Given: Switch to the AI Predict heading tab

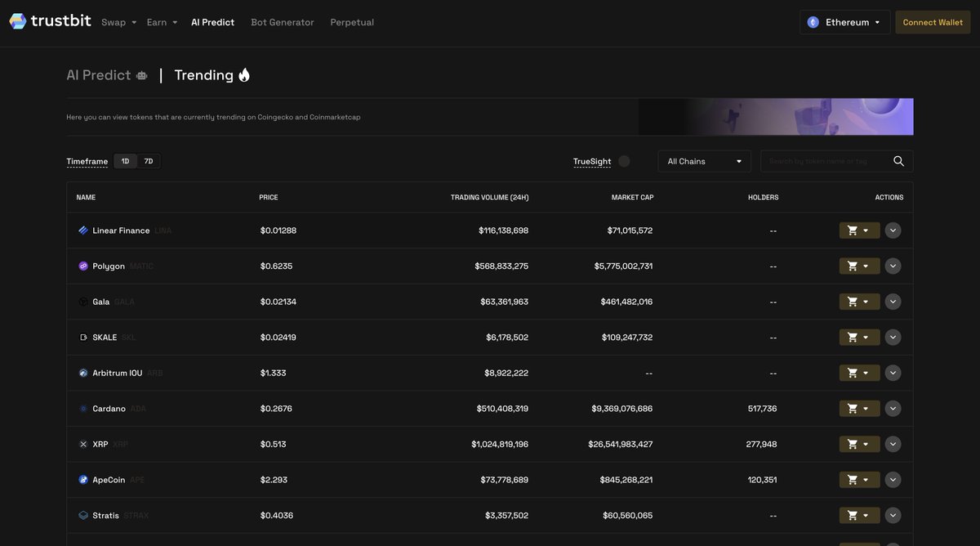Looking at the screenshot, I should (107, 75).
